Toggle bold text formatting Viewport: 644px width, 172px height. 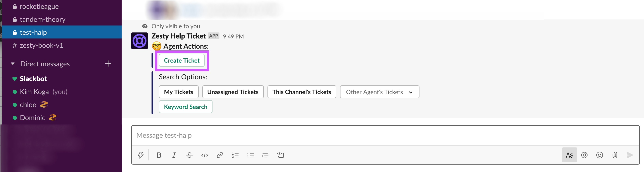click(x=159, y=155)
